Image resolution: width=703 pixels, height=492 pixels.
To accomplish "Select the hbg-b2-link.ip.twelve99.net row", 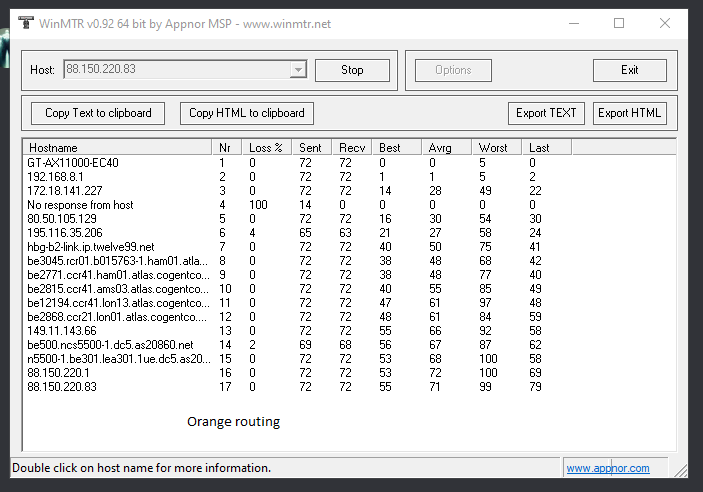I will (x=91, y=247).
